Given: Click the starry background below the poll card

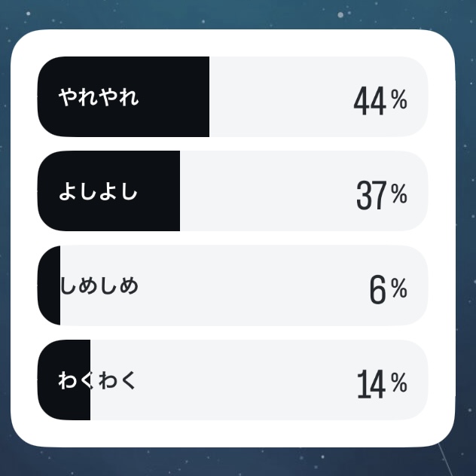Looking at the screenshot, I should tap(233, 462).
